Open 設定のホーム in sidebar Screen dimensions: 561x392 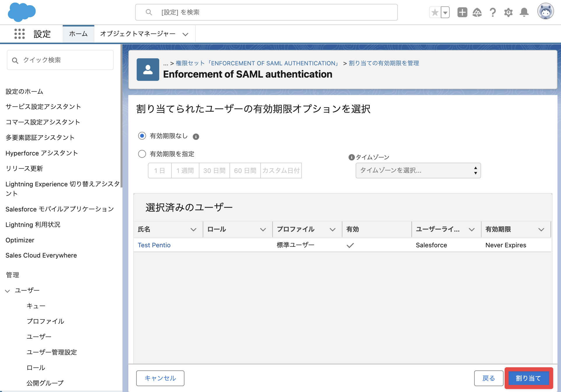coord(24,92)
